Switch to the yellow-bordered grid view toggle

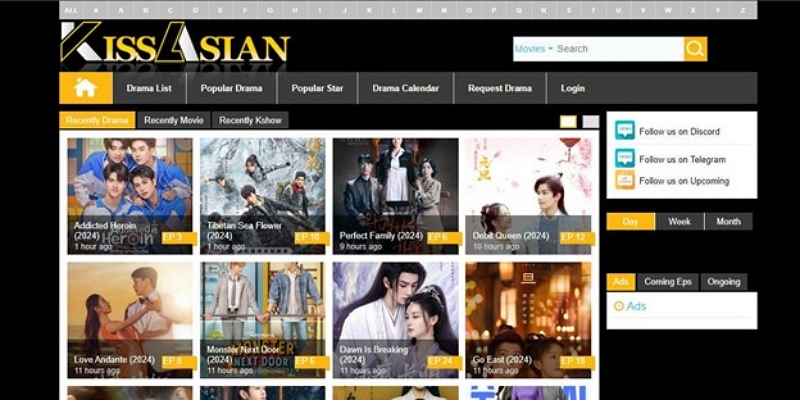pos(568,121)
